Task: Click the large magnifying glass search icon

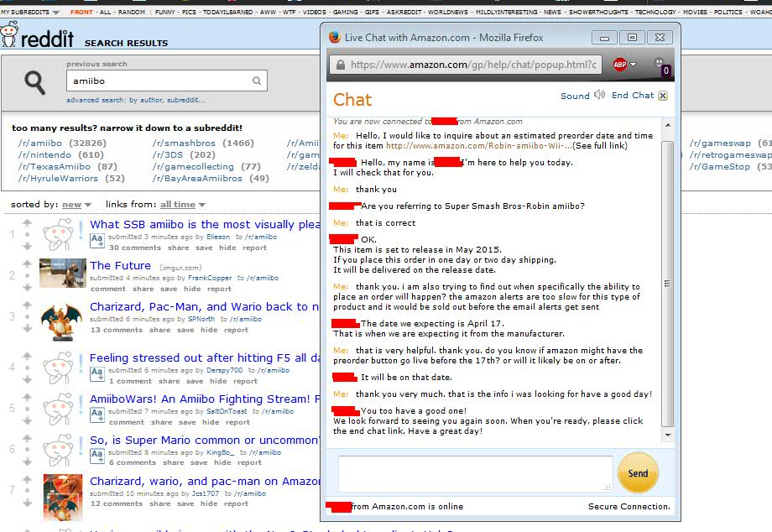Action: (34, 82)
